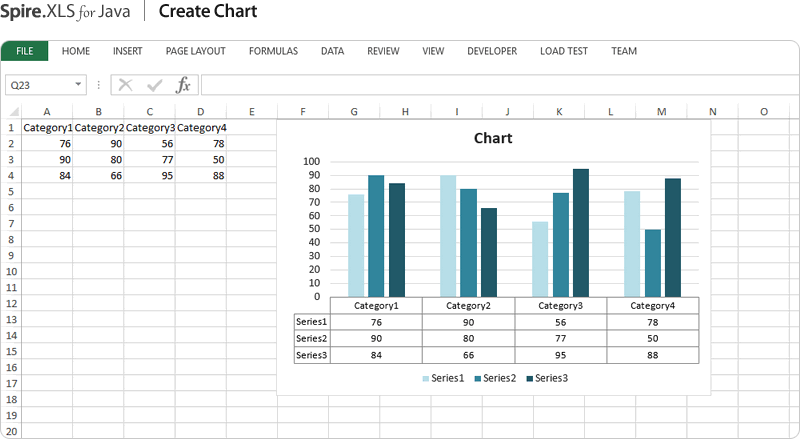Open the PAGE LAYOUT tab
This screenshot has width=800, height=440.
[195, 51]
